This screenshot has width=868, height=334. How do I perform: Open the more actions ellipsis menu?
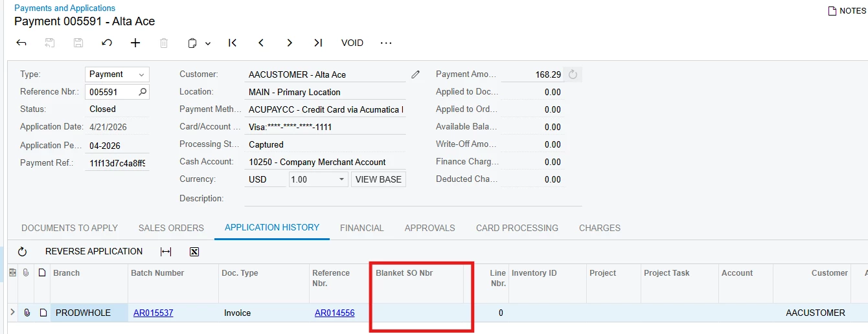(x=386, y=43)
